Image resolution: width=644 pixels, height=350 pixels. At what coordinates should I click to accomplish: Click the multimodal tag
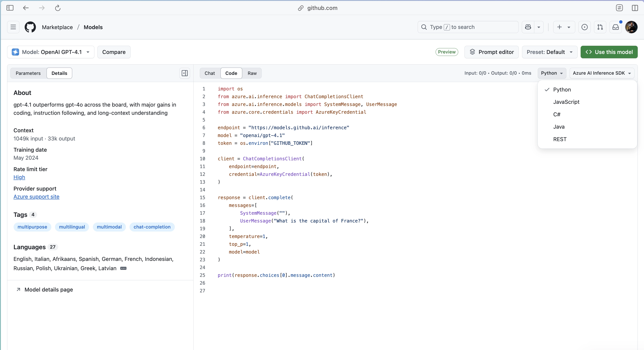109,227
